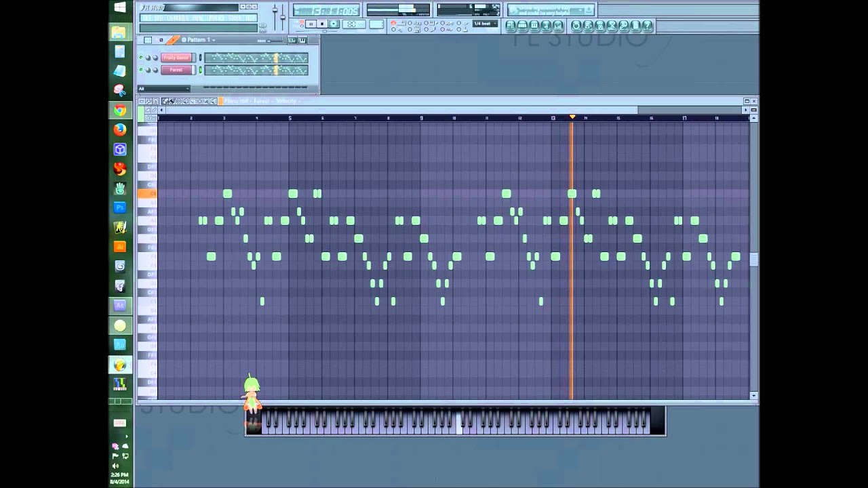This screenshot has width=868, height=488.
Task: Open the Mixer view toolbar icon
Action: [558, 26]
